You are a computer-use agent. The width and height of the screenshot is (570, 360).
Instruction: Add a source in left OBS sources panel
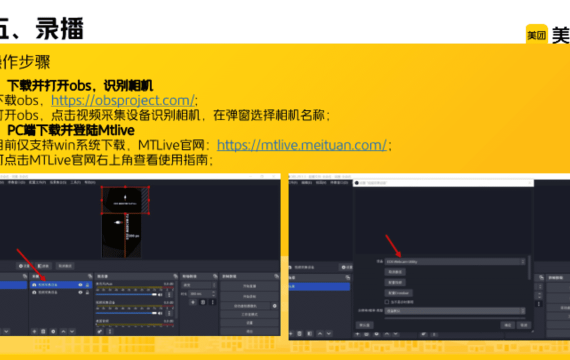[34, 331]
